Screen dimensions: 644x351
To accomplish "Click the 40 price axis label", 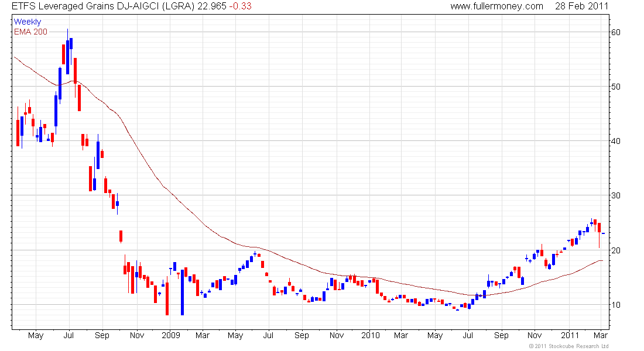I will (616, 141).
